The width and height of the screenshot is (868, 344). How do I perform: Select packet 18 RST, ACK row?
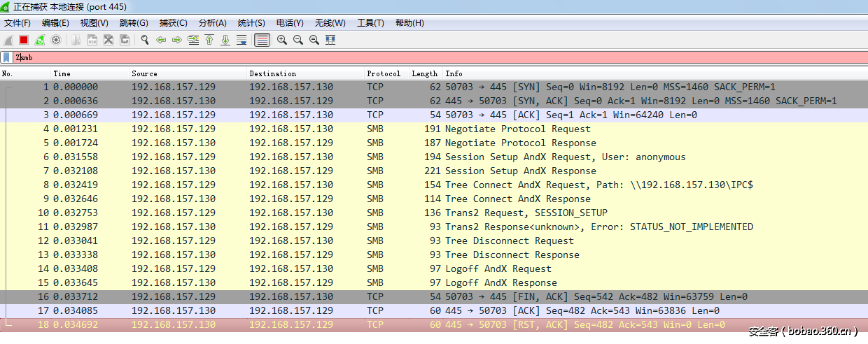[434, 324]
